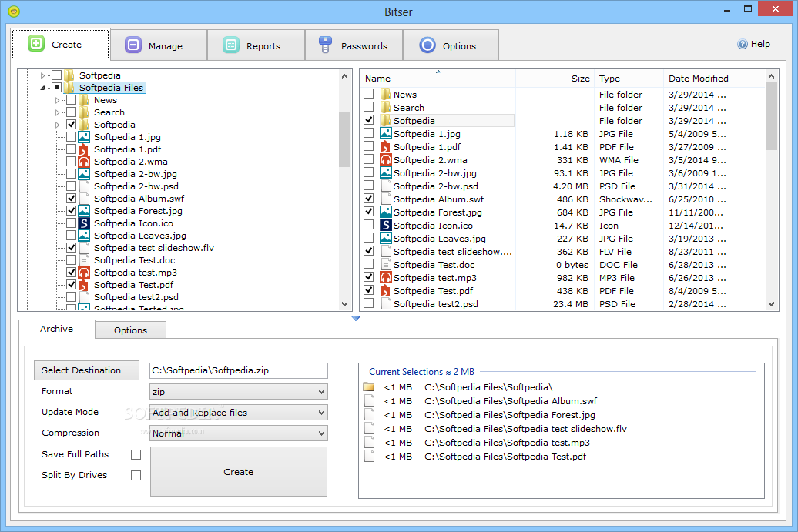Click Softpedia 2.wma icon in file list
The width and height of the screenshot is (798, 532).
point(386,159)
